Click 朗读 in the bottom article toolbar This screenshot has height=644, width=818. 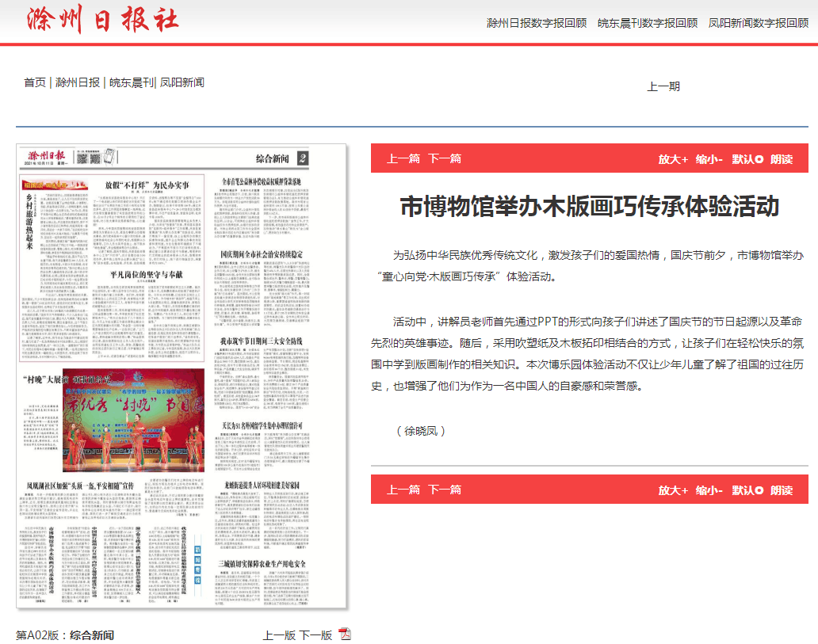(782, 490)
